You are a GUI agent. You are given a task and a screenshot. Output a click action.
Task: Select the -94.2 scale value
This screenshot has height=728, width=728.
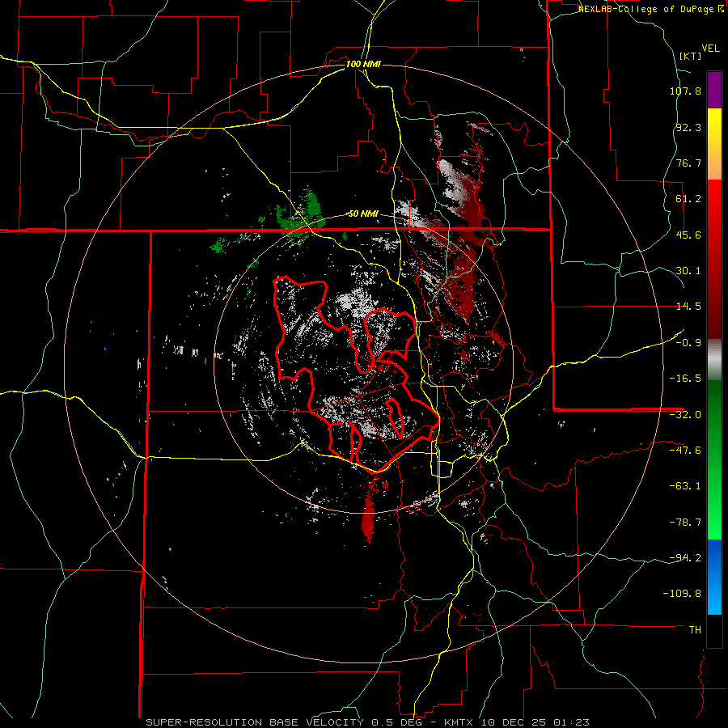point(685,557)
